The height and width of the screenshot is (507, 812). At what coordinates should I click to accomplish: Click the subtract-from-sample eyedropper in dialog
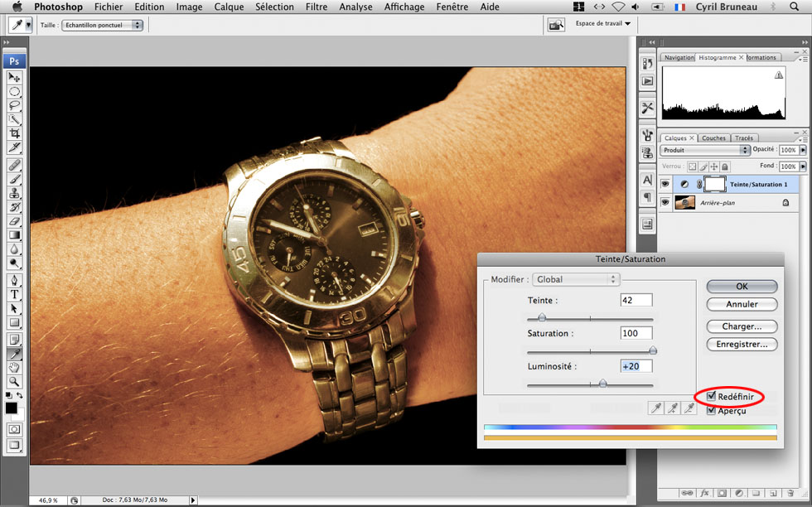(x=689, y=408)
